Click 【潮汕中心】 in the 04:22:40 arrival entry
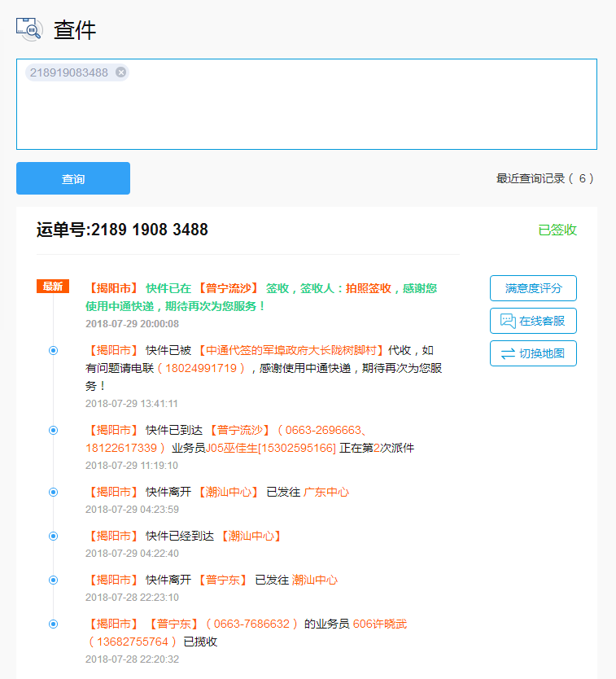 (x=251, y=536)
